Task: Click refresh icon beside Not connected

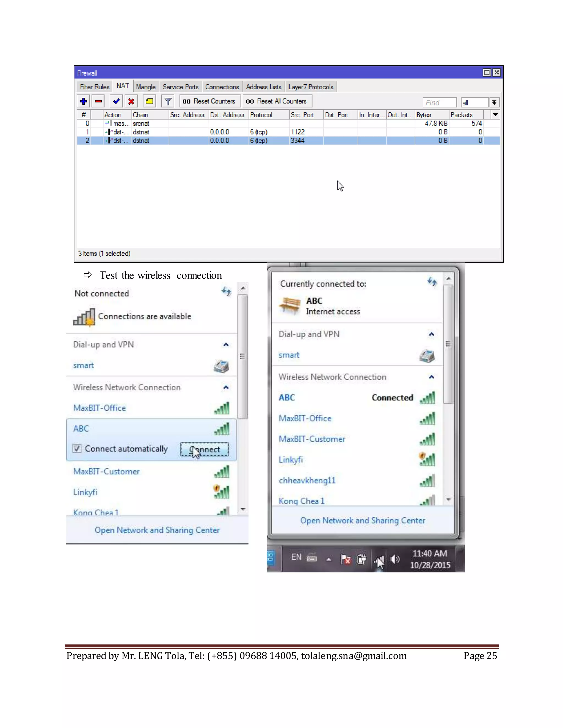Action: [x=227, y=292]
